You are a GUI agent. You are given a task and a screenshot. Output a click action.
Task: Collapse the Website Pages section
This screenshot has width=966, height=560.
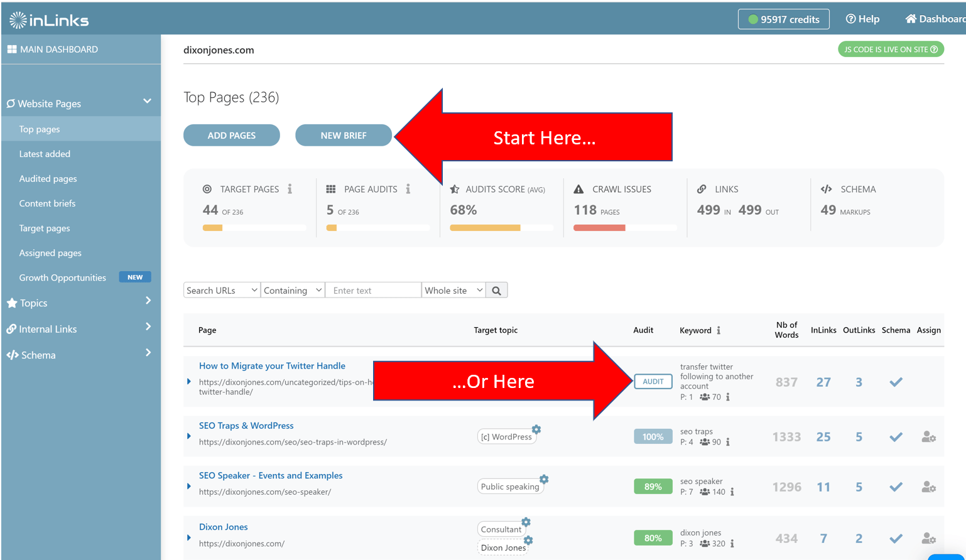click(147, 101)
